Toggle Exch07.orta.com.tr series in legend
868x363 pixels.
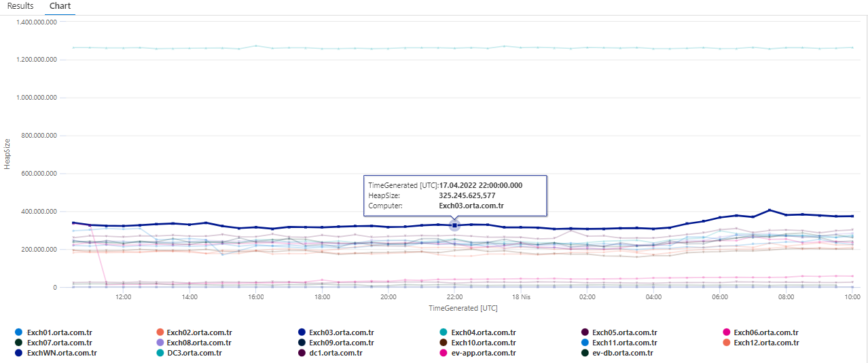point(54,343)
